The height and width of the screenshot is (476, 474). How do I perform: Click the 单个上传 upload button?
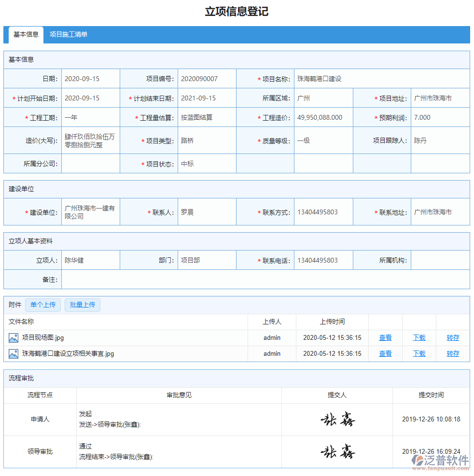point(42,305)
